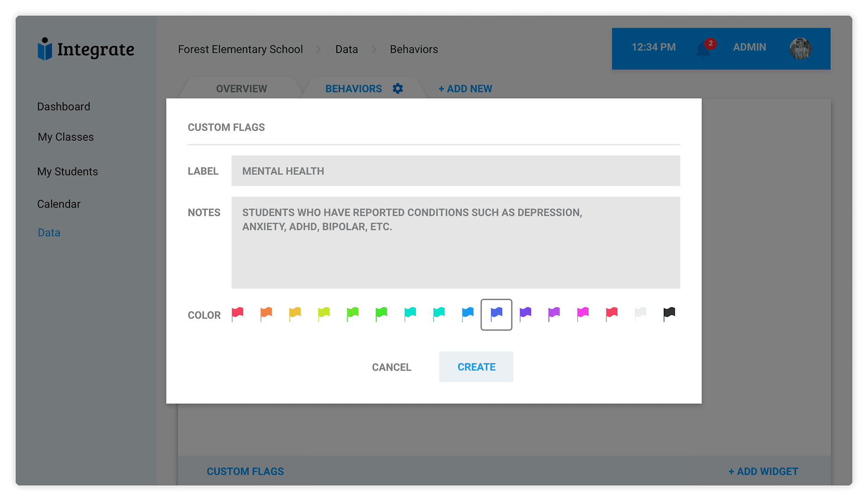Screen dimensions: 868x502
Task: Cancel the custom flag dialog
Action: point(392,367)
